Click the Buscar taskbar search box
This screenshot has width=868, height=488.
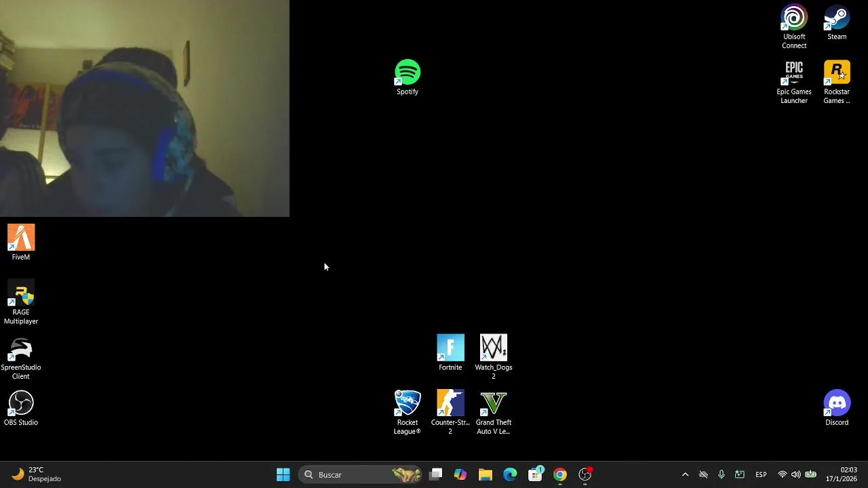361,474
